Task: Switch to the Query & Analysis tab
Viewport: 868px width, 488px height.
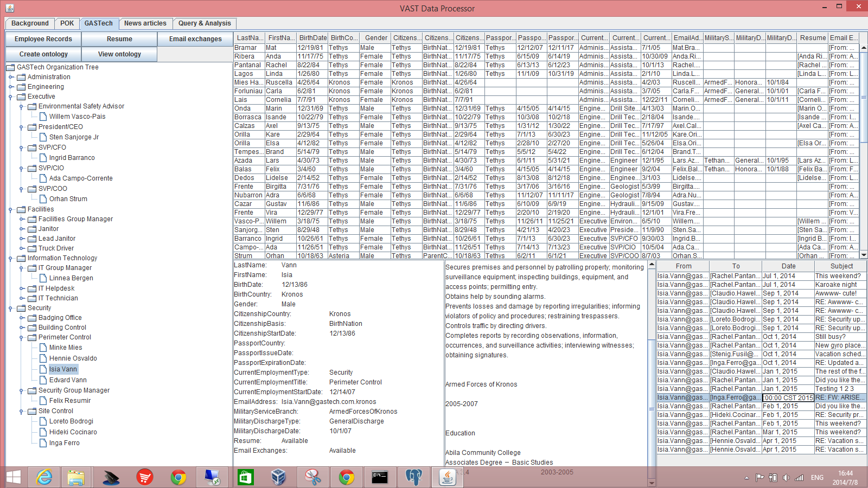Action: [205, 23]
